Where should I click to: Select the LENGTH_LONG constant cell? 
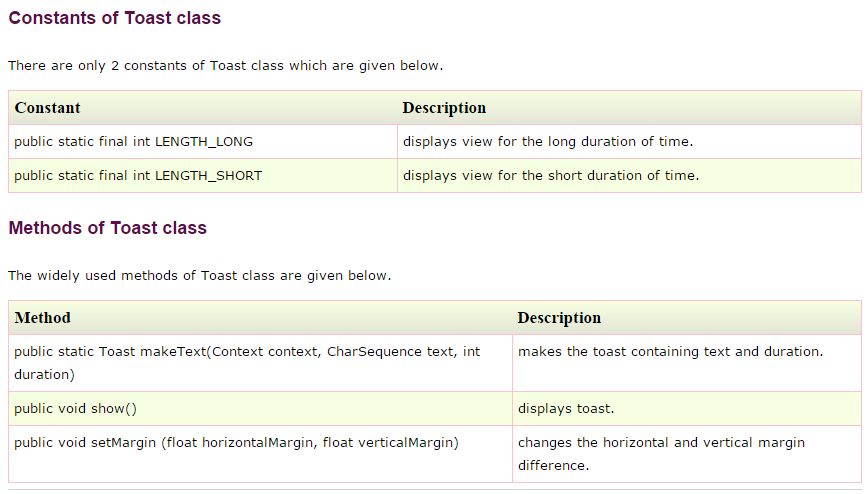tap(133, 142)
